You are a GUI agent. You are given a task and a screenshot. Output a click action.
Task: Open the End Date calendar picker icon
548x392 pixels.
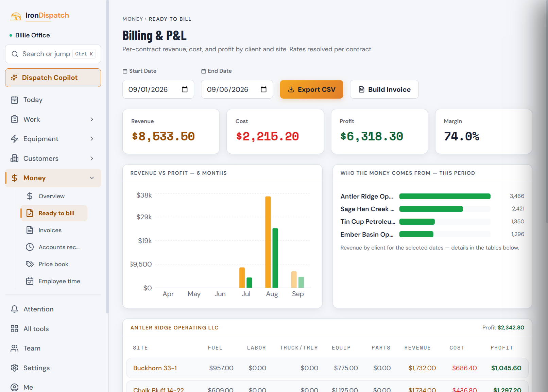263,89
